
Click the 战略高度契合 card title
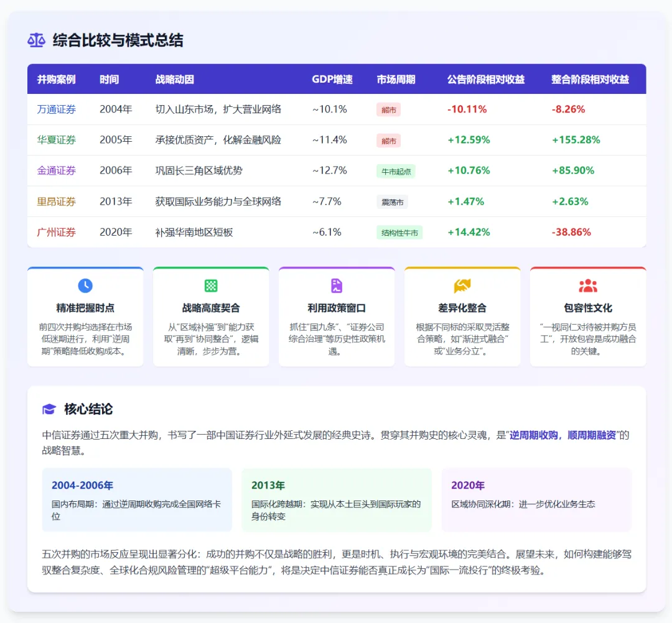point(211,308)
